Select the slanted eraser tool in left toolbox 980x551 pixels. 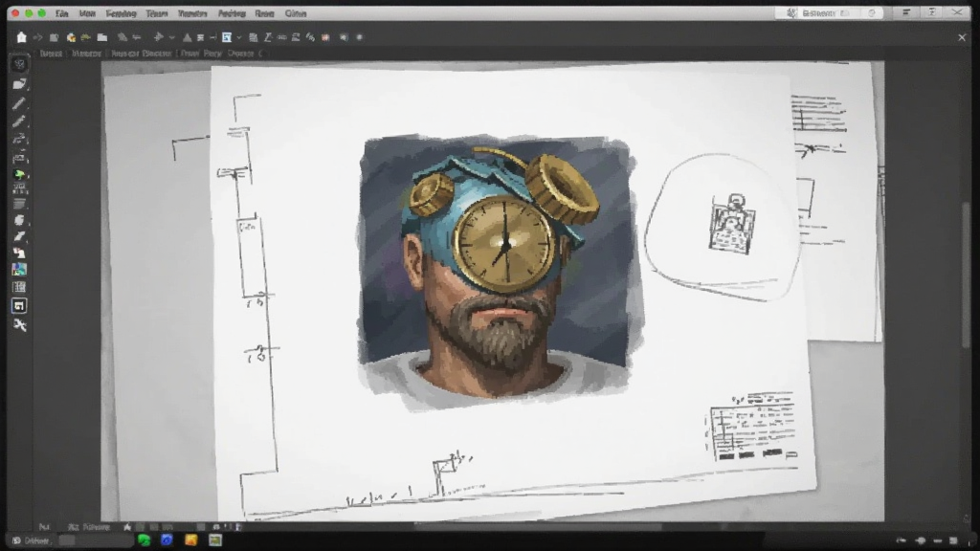click(19, 237)
